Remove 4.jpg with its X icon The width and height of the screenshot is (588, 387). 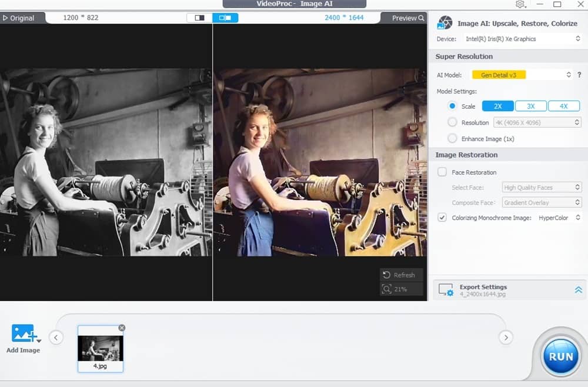click(x=122, y=328)
